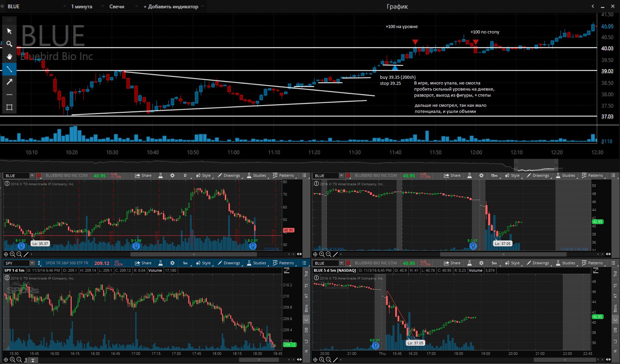
Task: Toggle red link indicator in BLUE 15m chart
Action: click(348, 175)
